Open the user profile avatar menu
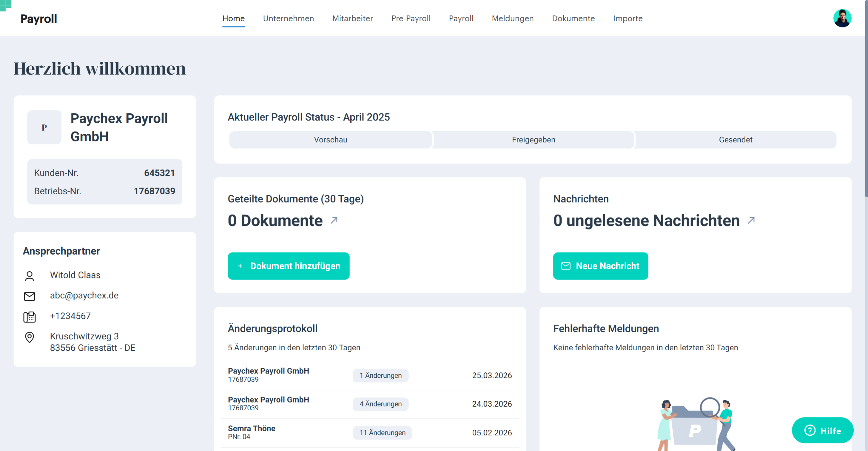Image resolution: width=868 pixels, height=451 pixels. 842,18
